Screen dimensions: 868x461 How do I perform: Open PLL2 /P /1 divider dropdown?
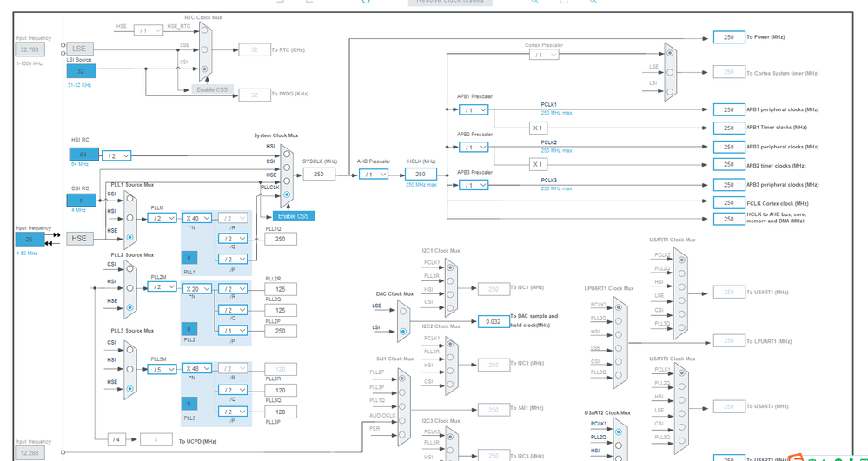(x=233, y=331)
